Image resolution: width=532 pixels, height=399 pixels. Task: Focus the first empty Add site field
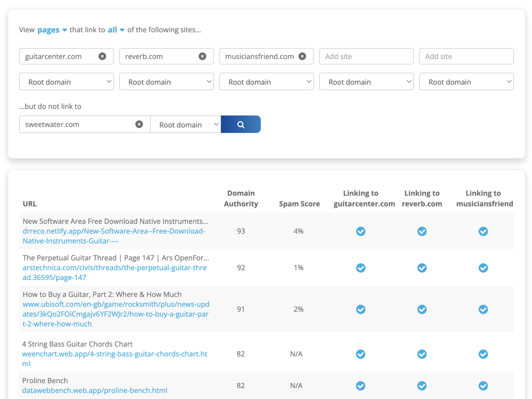point(366,56)
